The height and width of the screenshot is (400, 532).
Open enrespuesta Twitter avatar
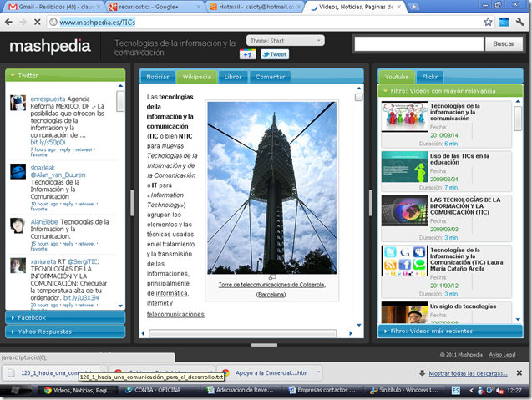pos(18,103)
